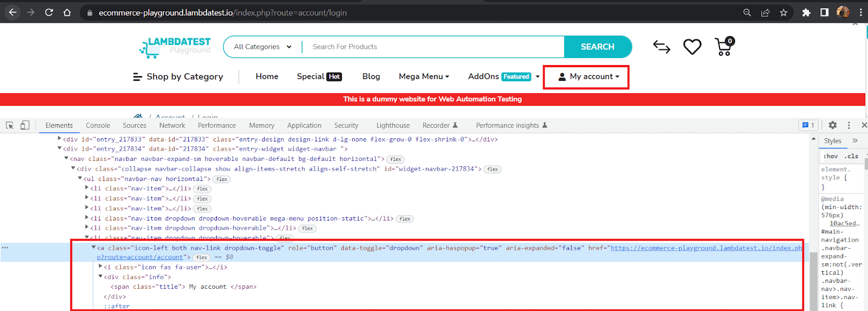Click the Search For Products field
868x311 pixels.
pos(432,47)
